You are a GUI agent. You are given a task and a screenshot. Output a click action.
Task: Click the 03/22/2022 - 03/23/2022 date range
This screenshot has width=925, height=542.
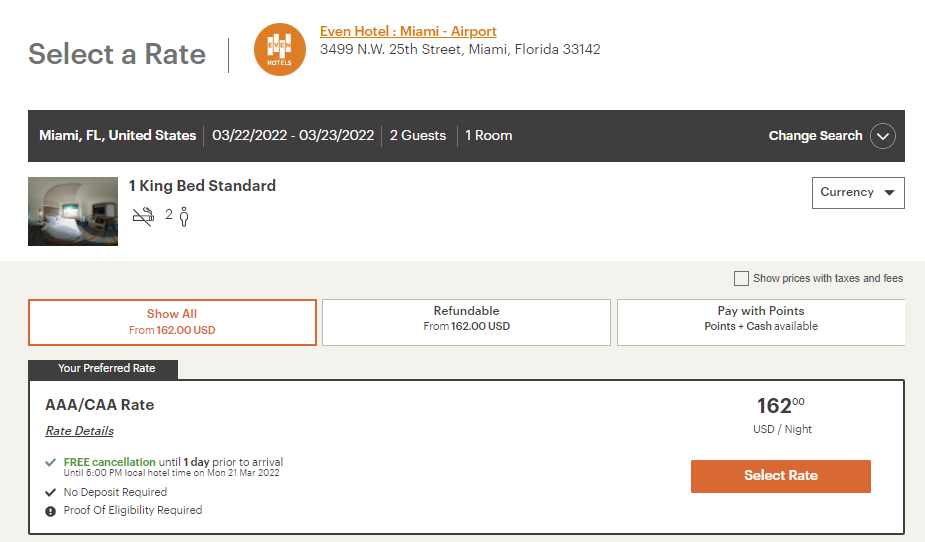293,136
